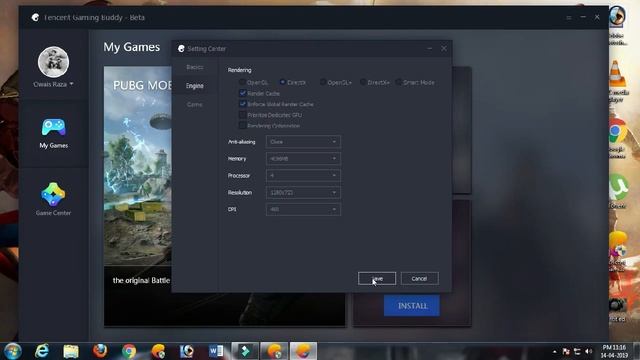This screenshot has width=640, height=360.
Task: Open the media player taskbar icon
Action: coord(187,351)
